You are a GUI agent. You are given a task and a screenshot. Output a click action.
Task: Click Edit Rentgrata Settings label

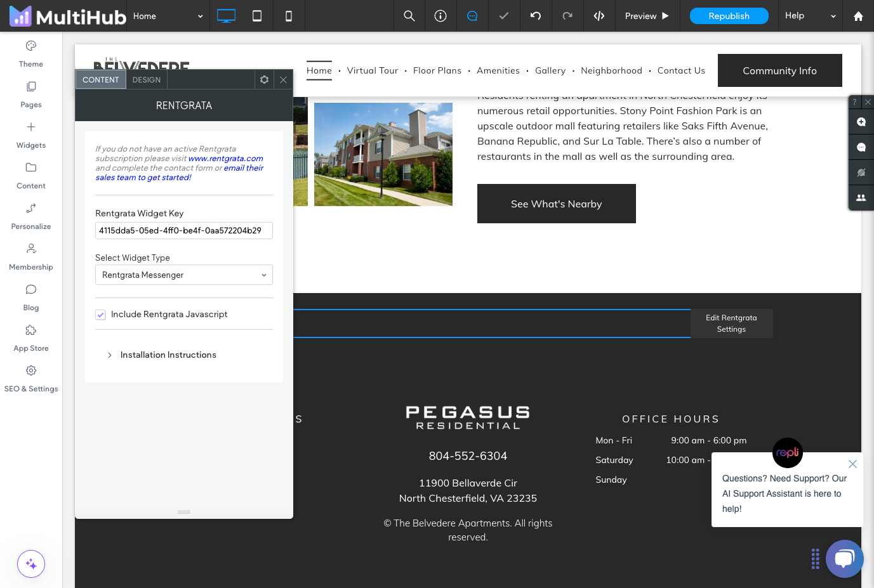pyautogui.click(x=731, y=323)
